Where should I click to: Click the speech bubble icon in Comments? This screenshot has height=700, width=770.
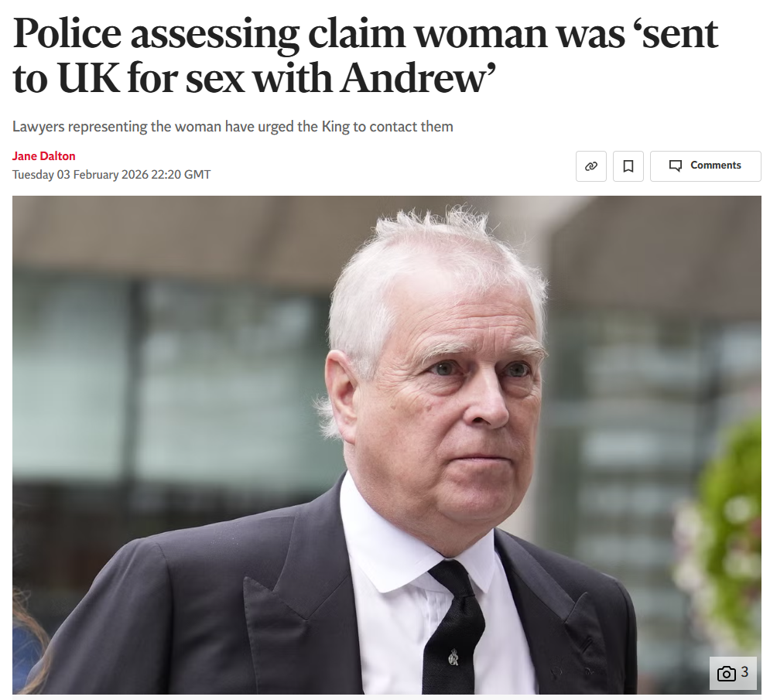(676, 166)
